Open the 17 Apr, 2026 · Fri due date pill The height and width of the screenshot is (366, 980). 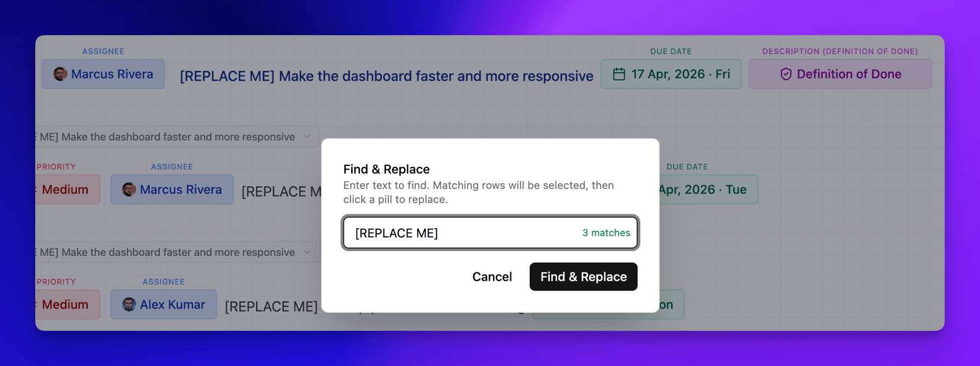pyautogui.click(x=671, y=74)
